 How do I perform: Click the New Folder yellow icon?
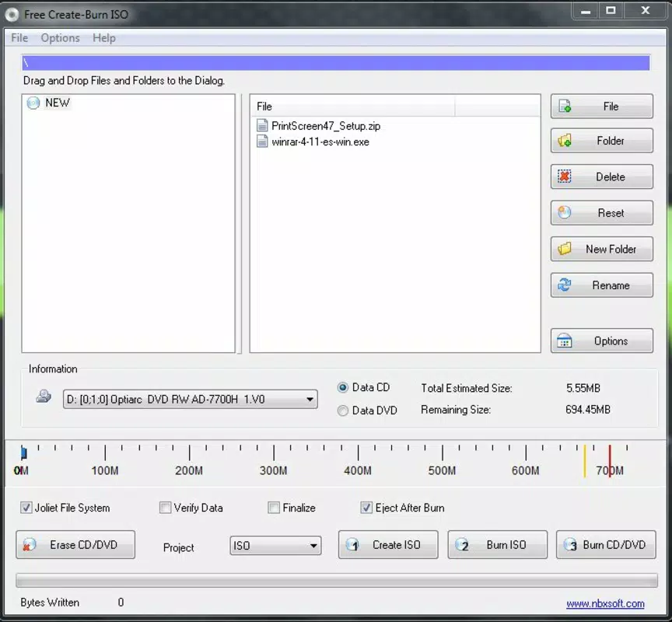click(x=565, y=249)
